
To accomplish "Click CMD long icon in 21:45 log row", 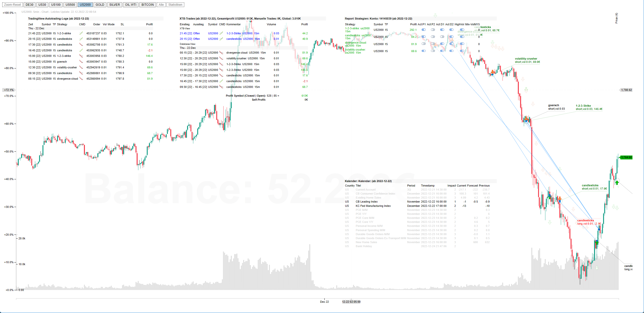I will (81, 33).
